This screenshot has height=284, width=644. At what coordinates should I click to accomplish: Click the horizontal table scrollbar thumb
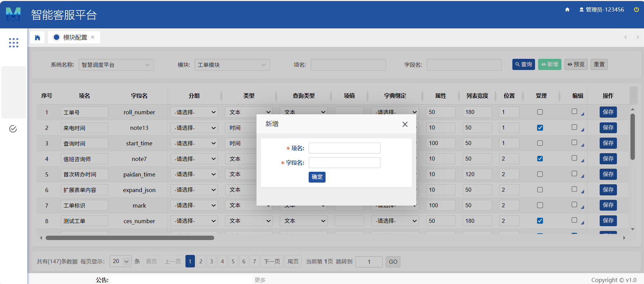(x=130, y=238)
